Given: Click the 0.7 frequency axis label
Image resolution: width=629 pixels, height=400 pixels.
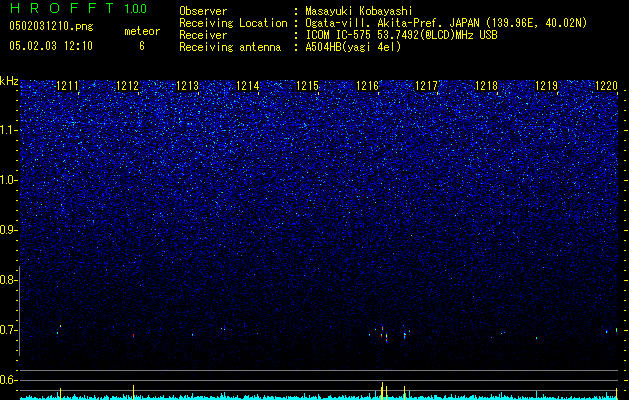Looking at the screenshot, I should pos(9,330).
